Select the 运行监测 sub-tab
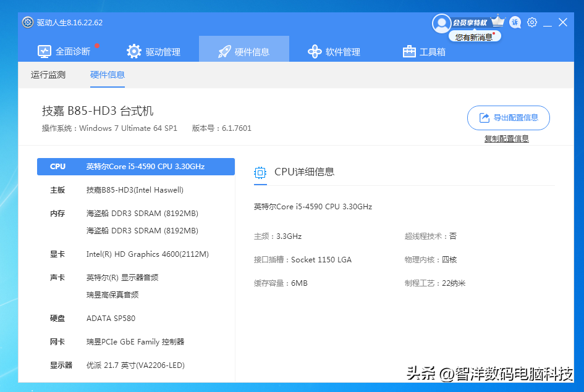Screen dimensions: 584x392 point(48,75)
